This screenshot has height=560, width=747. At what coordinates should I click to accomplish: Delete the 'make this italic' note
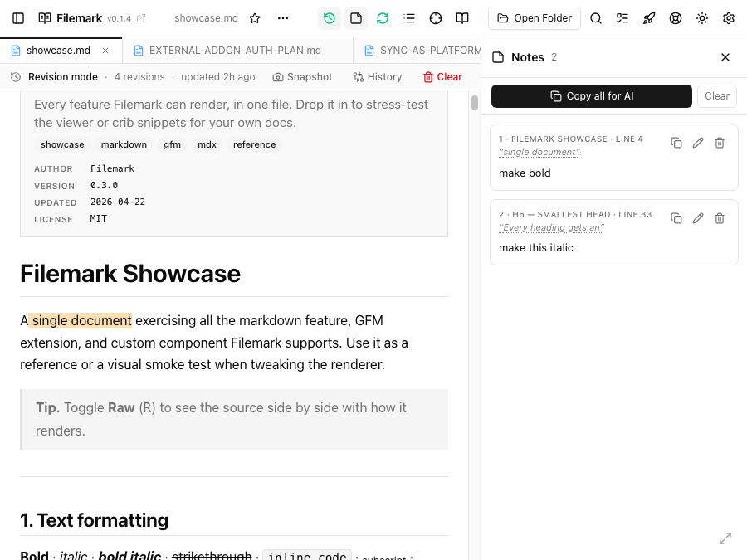720,218
